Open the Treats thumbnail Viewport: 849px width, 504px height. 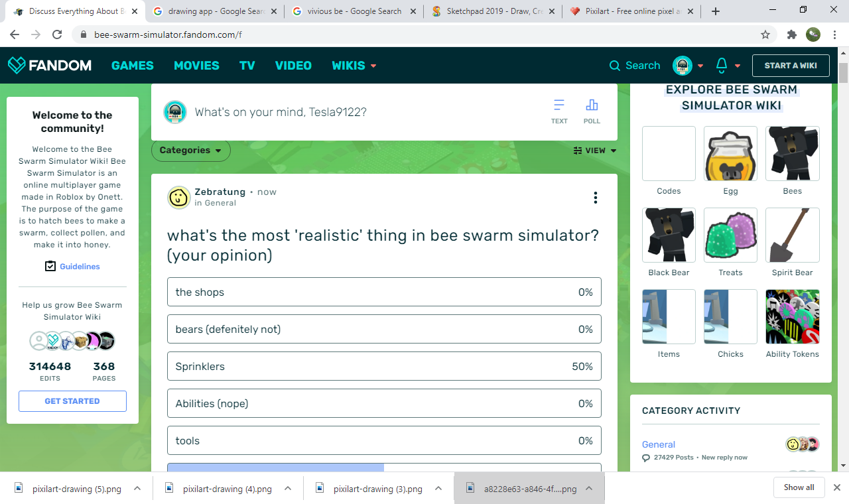(730, 235)
